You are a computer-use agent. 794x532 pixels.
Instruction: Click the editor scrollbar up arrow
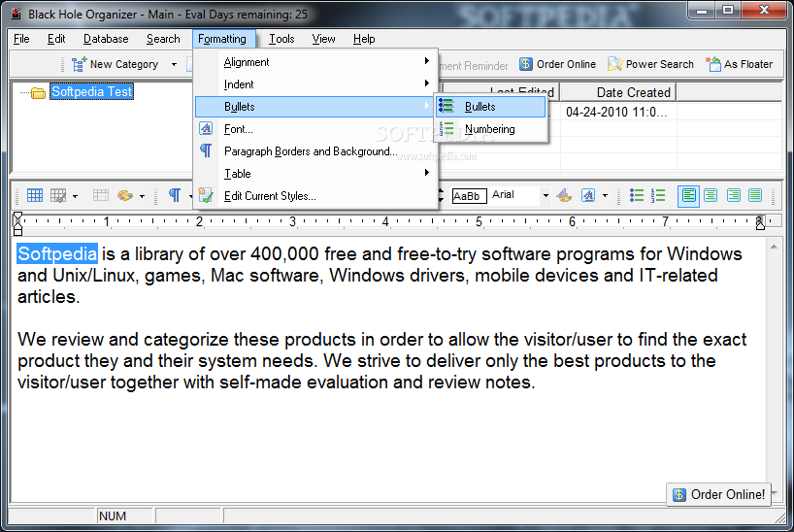(774, 247)
